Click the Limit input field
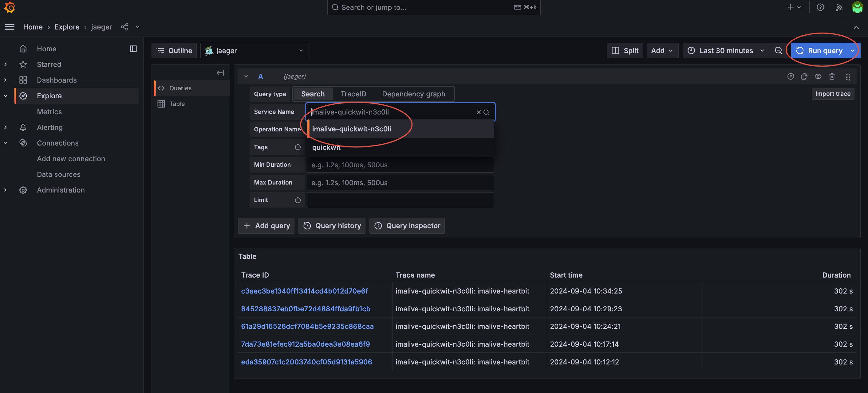Image resolution: width=868 pixels, height=393 pixels. pyautogui.click(x=400, y=200)
